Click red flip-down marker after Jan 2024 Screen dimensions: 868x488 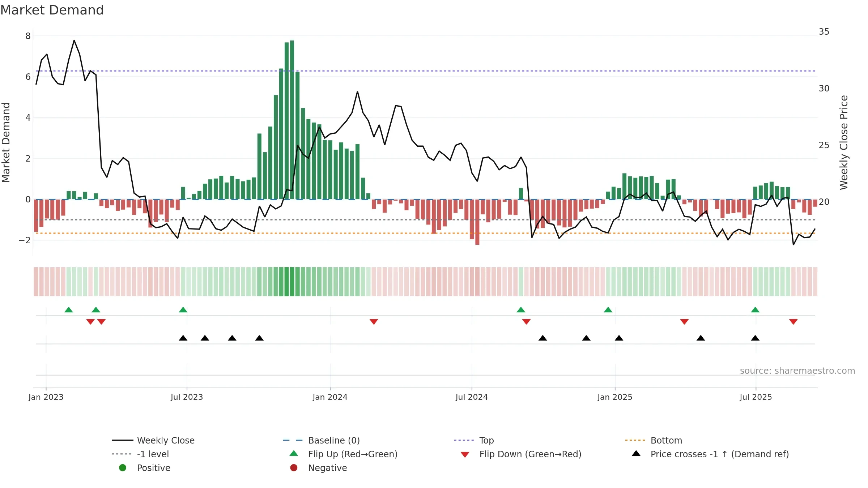[374, 322]
